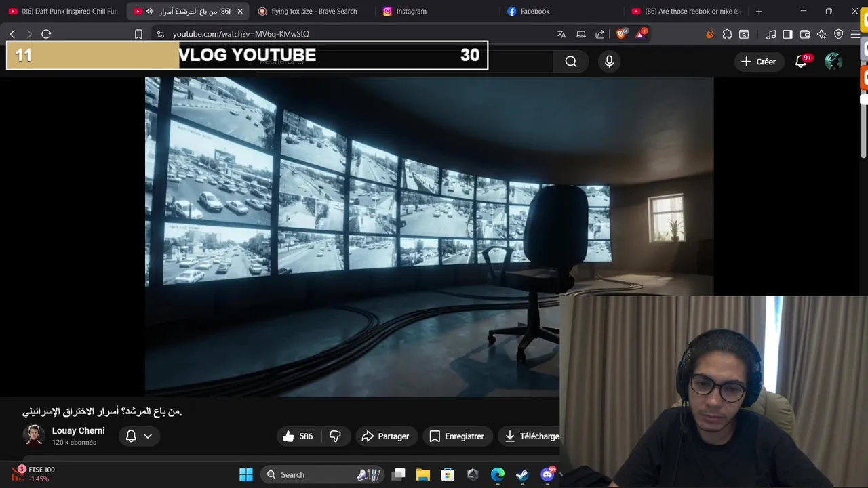868x488 pixels.
Task: Click the video title text below player
Action: [x=102, y=411]
